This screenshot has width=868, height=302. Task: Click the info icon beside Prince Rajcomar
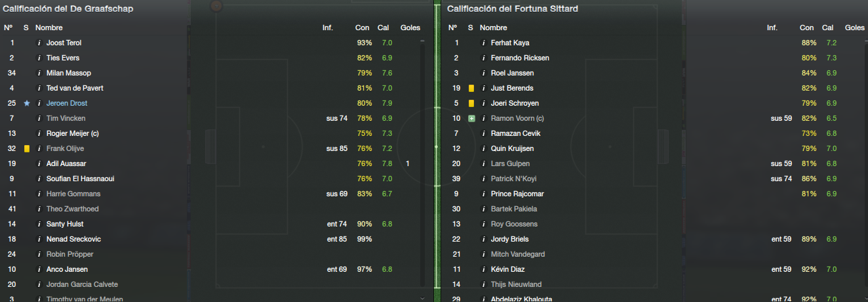click(x=483, y=194)
